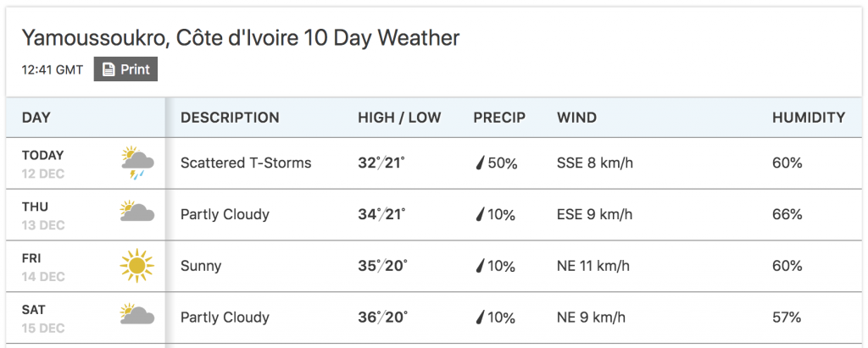868x348 pixels.
Task: Click the Print button
Action: click(x=125, y=69)
